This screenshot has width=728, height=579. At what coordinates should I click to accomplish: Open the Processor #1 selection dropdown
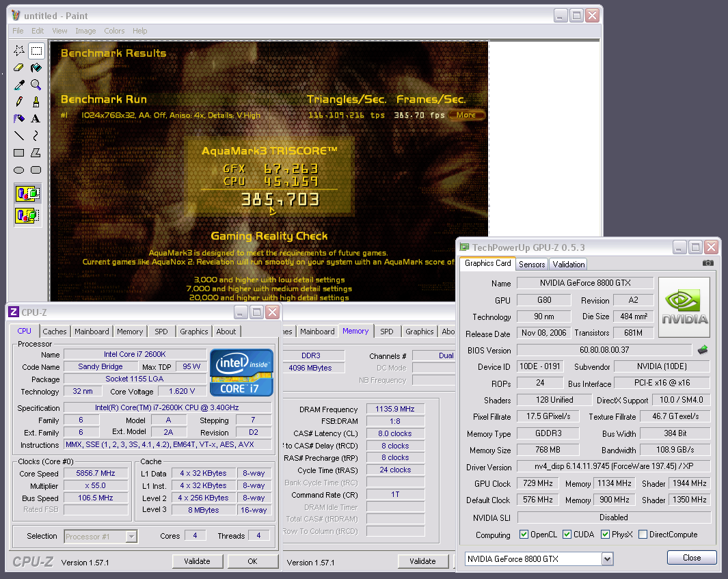pos(131,537)
